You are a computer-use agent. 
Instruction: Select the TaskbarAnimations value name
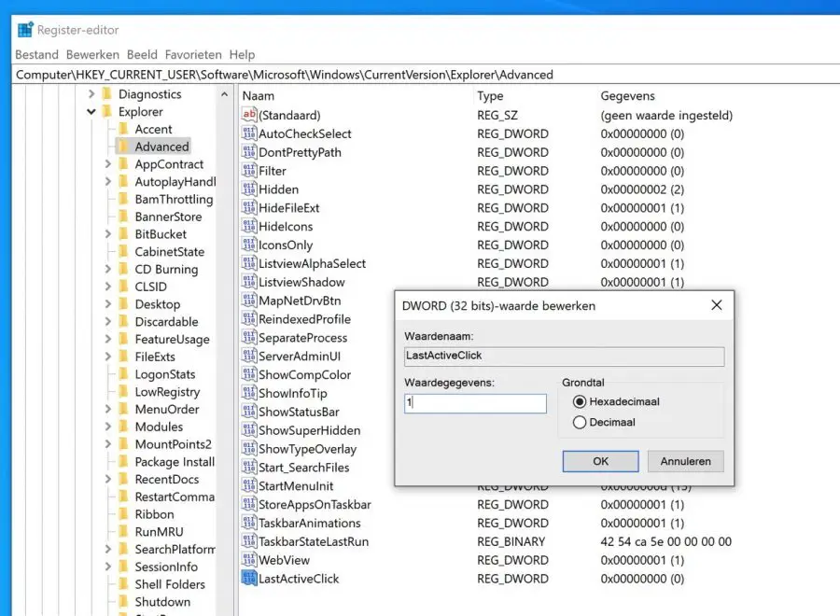pos(310,523)
